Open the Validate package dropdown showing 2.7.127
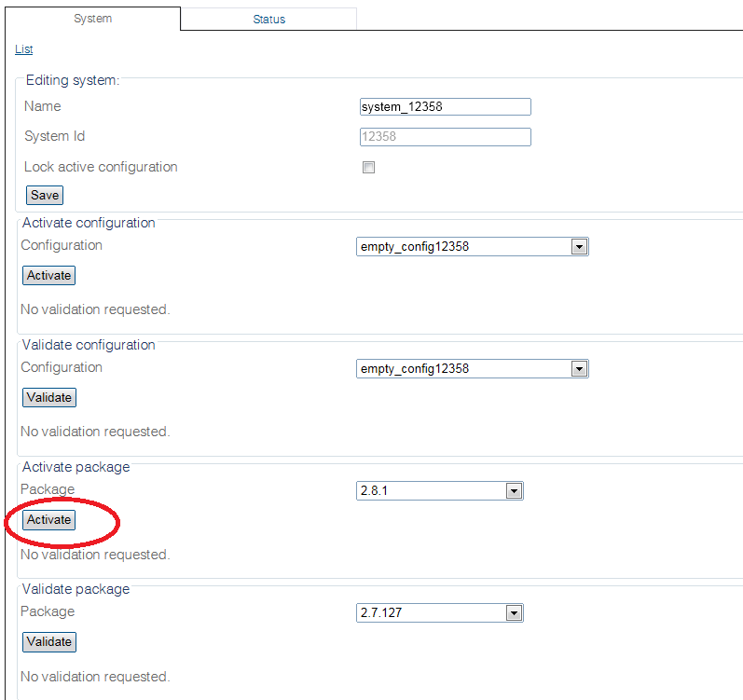The width and height of the screenshot is (743, 700). tap(431, 613)
